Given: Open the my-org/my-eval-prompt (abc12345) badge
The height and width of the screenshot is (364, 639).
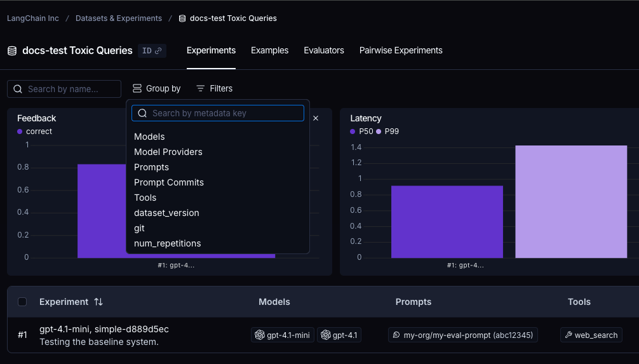Looking at the screenshot, I should pyautogui.click(x=463, y=335).
